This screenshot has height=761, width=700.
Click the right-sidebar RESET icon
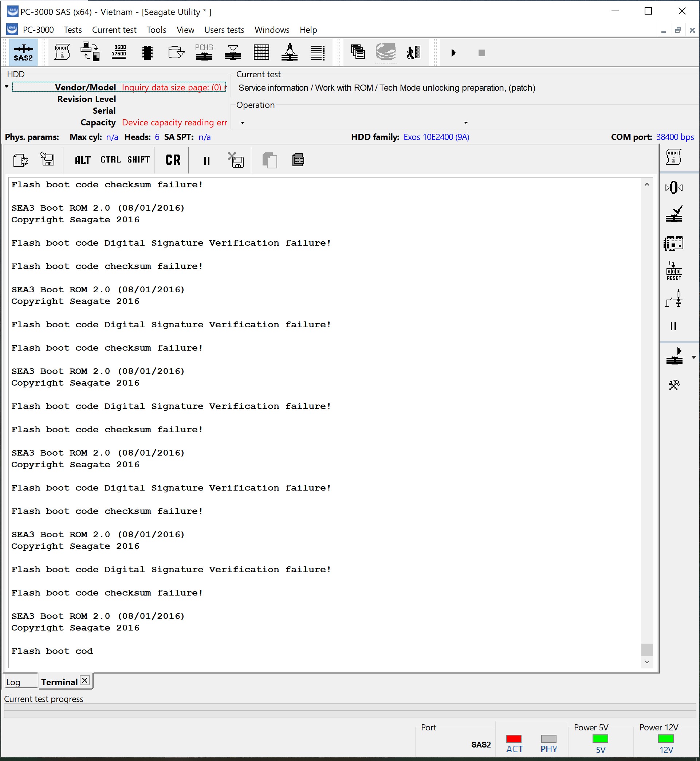click(674, 270)
